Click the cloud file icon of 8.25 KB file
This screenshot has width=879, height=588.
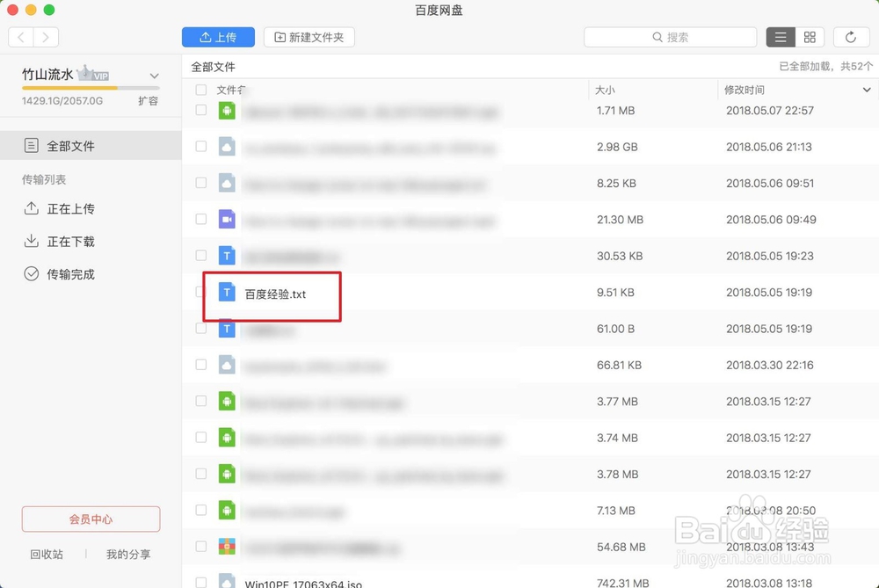[227, 184]
